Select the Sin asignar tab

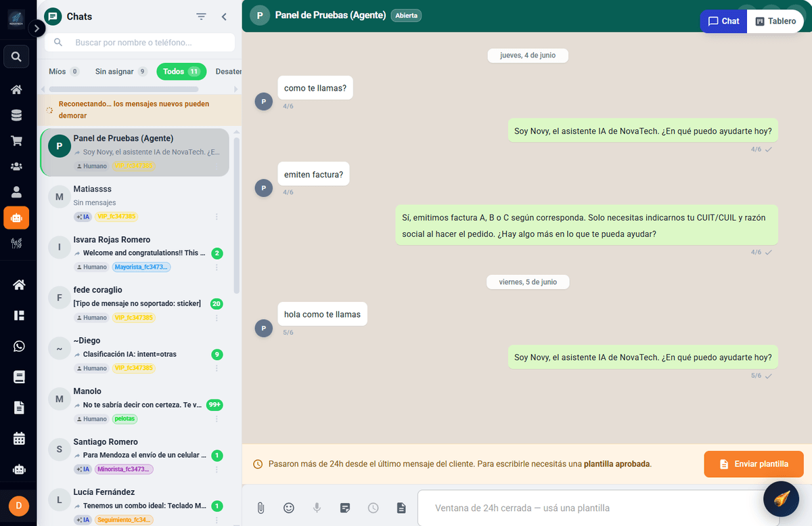[121, 71]
